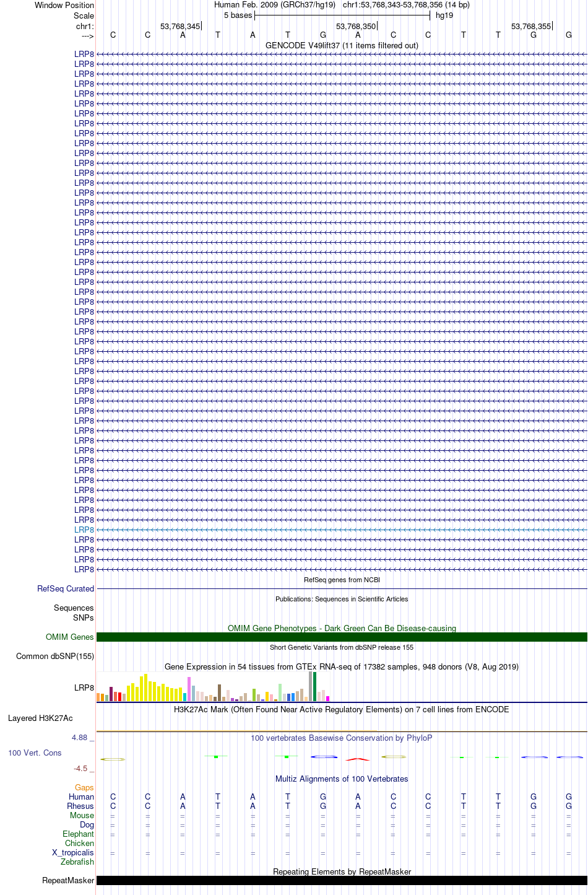Click the Elephant alignment row label
This screenshot has width=588, height=895.
(79, 834)
